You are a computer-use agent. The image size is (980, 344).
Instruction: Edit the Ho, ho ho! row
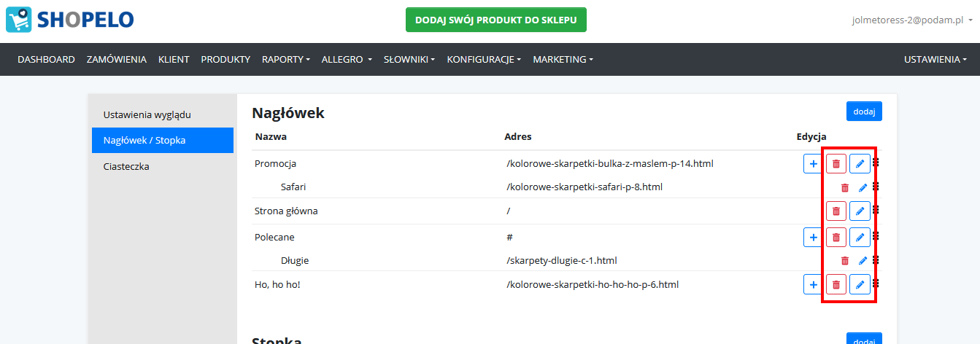[x=860, y=284]
